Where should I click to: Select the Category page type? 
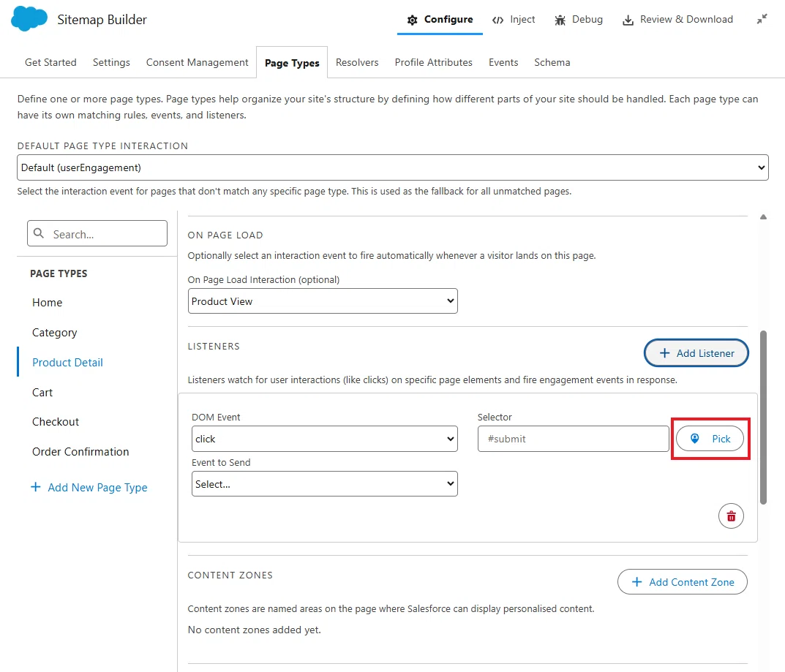(55, 333)
